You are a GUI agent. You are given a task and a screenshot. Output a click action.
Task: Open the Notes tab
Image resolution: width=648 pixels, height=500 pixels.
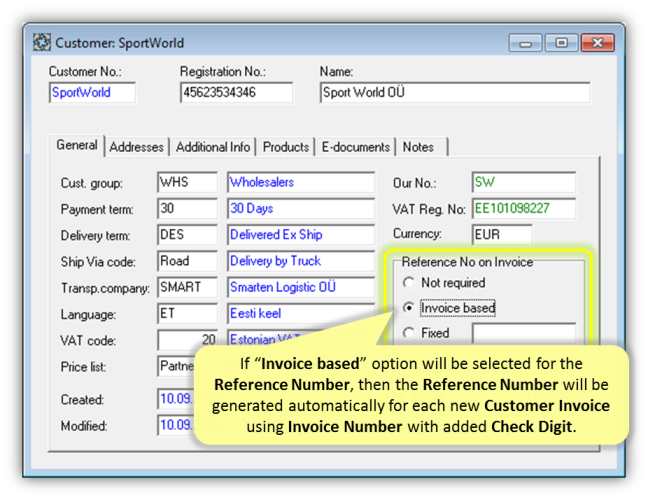point(422,147)
